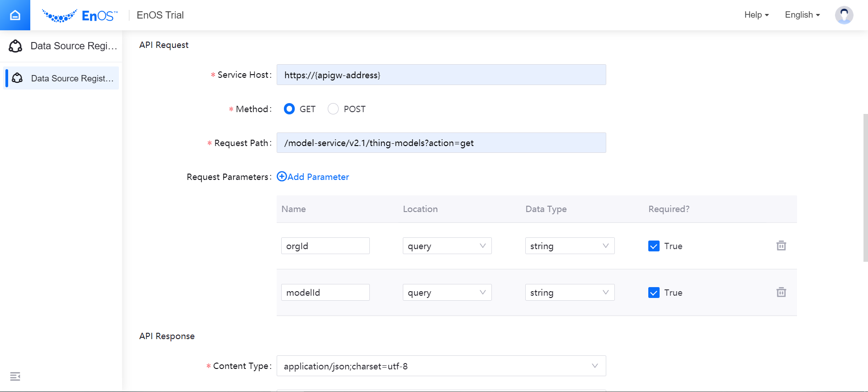
Task: Click the Data Source Registration header icon
Action: tap(15, 46)
